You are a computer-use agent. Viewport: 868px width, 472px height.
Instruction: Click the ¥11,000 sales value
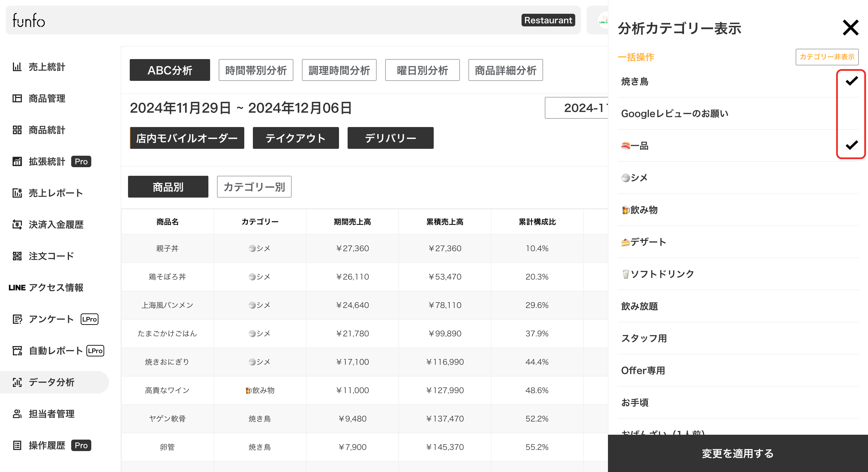pyautogui.click(x=352, y=390)
